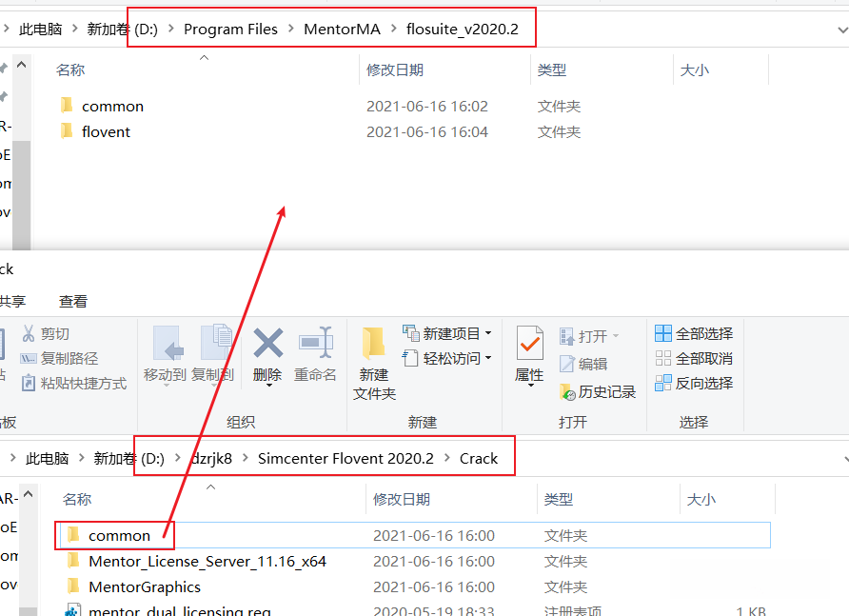This screenshot has height=616, width=849.
Task: Click the Copy to (复制到) icon
Action: pos(216,343)
